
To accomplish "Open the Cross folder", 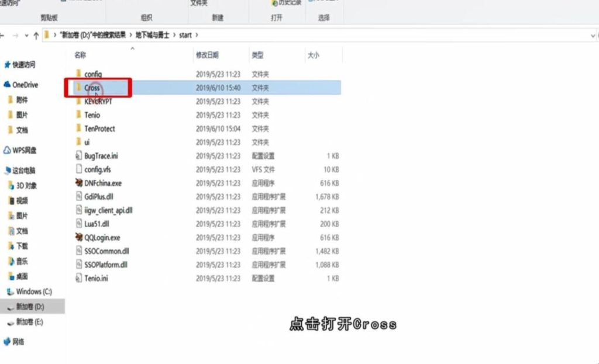I will tap(92, 88).
